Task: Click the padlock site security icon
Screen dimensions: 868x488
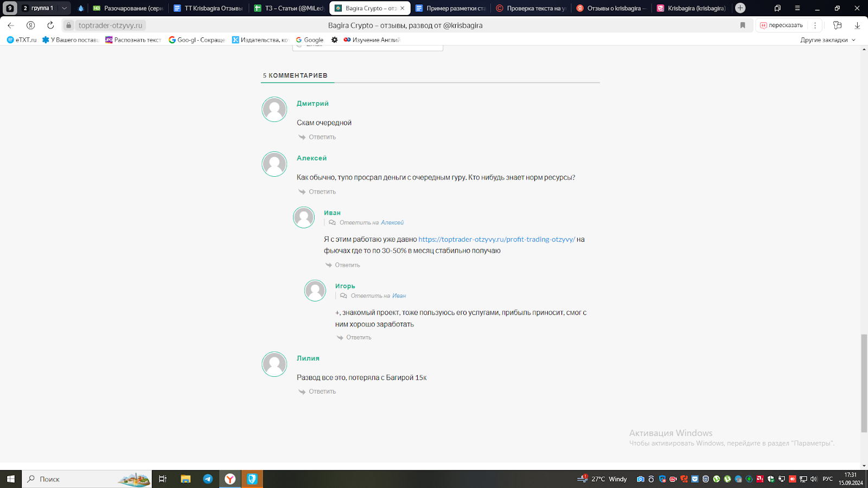Action: click(x=68, y=25)
